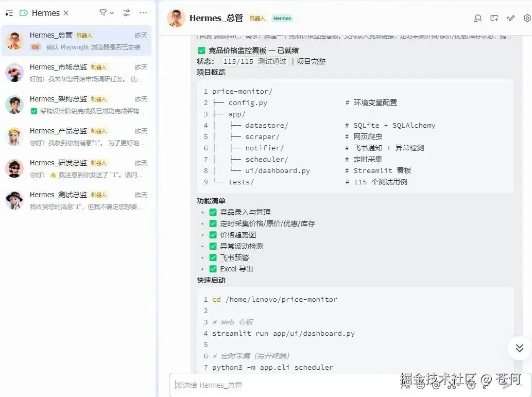
Task: Open the search icon in the top bar
Action: click(x=478, y=18)
